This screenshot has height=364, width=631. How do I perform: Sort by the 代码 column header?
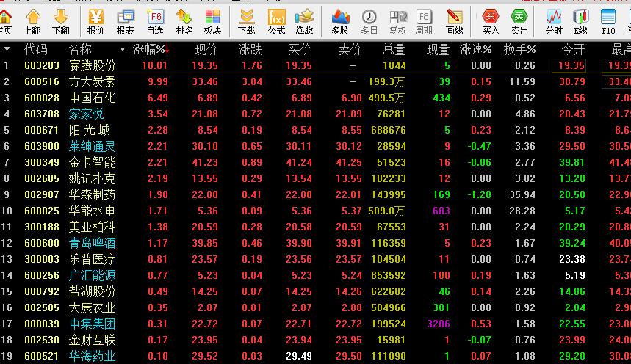(36, 49)
